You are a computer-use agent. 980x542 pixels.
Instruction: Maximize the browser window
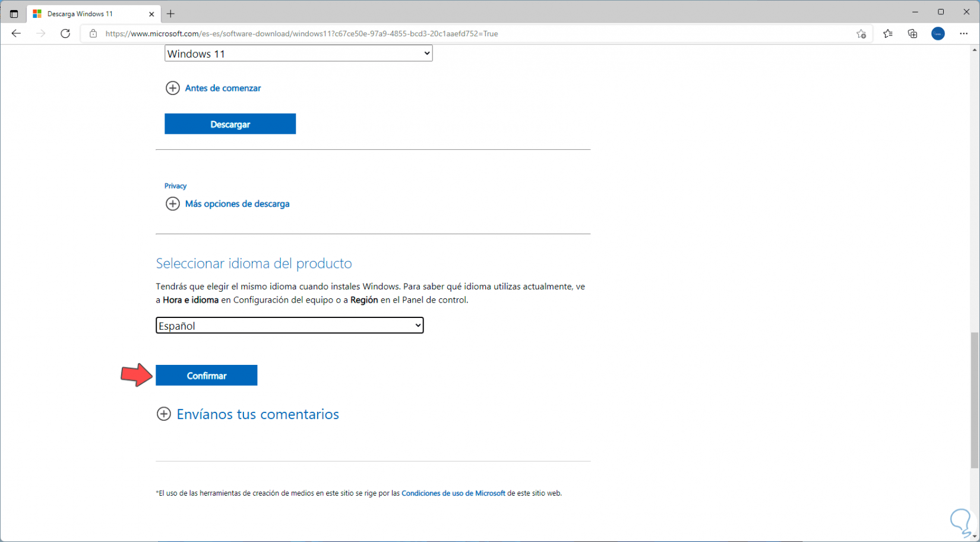tap(941, 12)
